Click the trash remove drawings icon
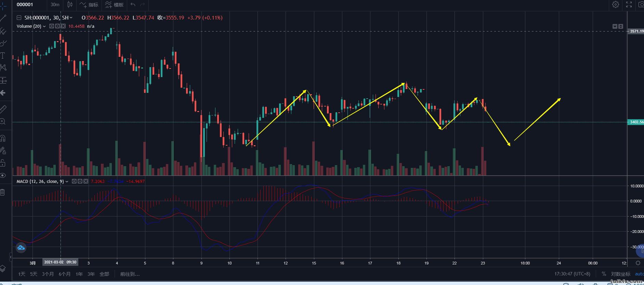The image size is (644, 285). (3, 192)
